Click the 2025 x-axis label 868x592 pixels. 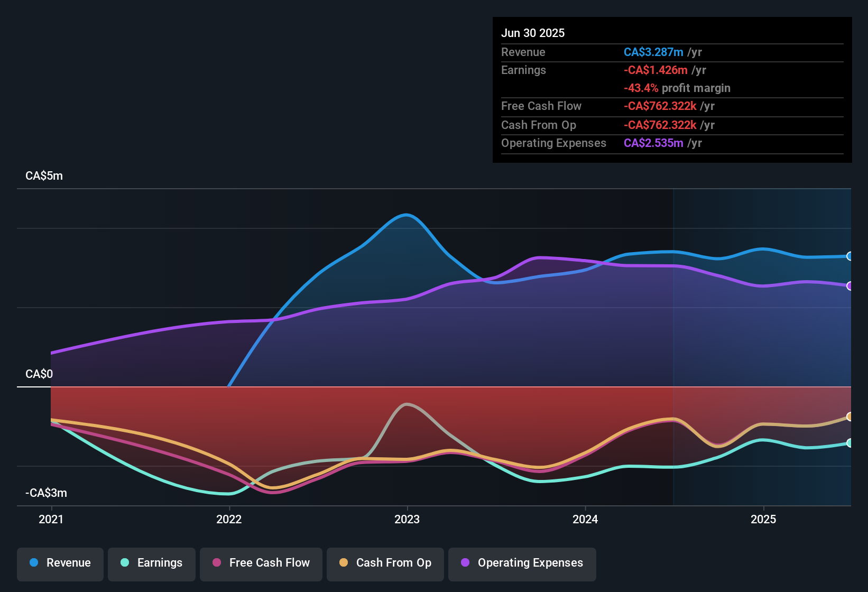763,520
